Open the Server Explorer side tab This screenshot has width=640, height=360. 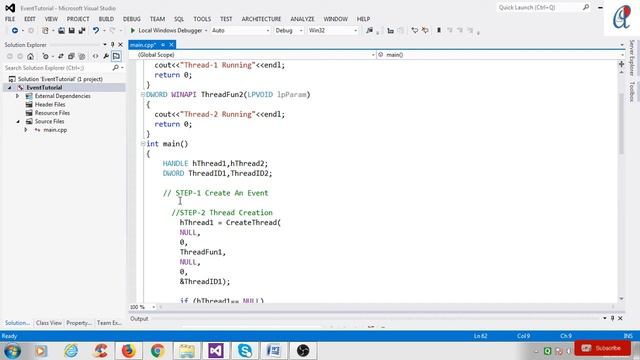point(632,58)
